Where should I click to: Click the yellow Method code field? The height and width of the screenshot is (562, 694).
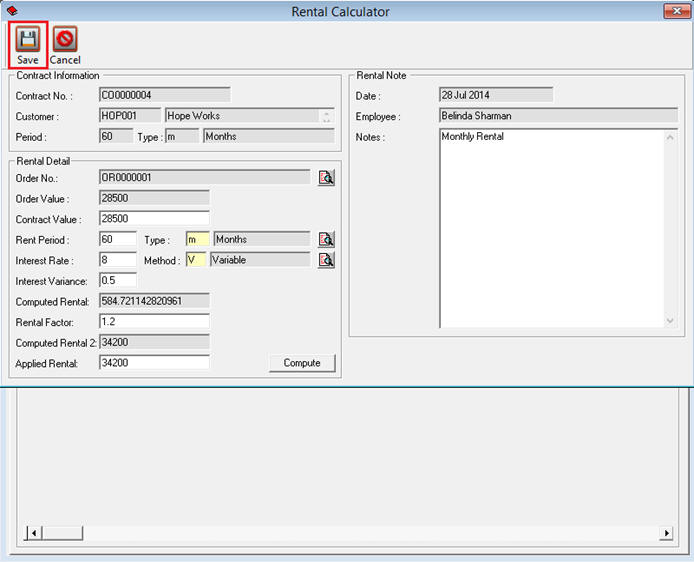pyautogui.click(x=196, y=260)
